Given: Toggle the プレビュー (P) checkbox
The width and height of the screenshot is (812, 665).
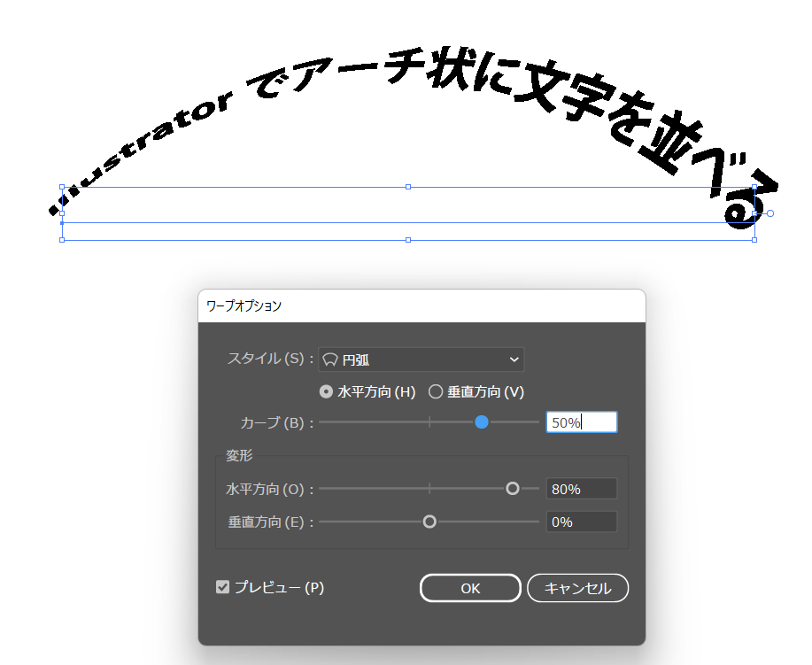Looking at the screenshot, I should click(222, 587).
